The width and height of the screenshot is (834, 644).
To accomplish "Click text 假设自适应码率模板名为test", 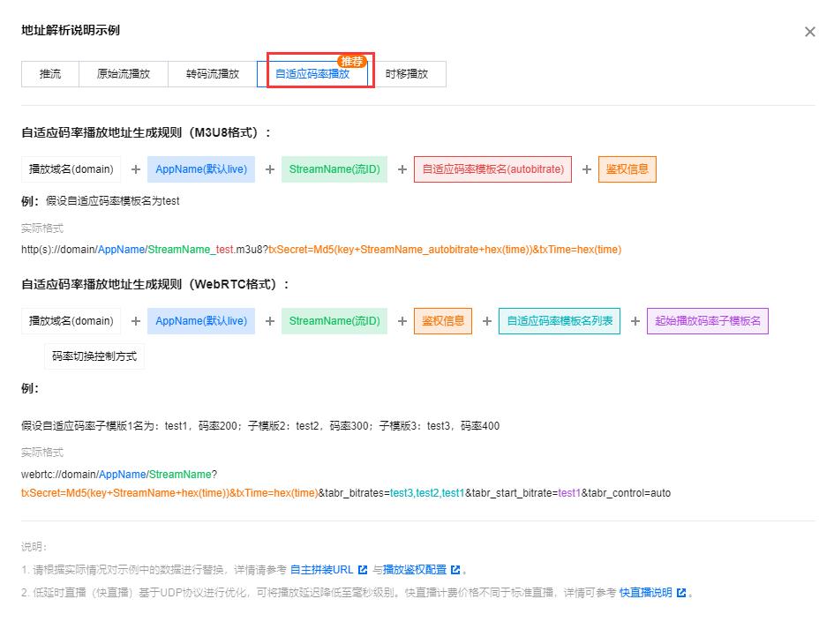I will tap(113, 201).
